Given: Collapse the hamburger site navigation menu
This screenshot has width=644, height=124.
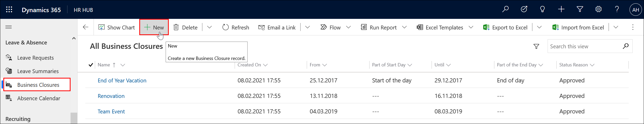Looking at the screenshot, I should 9,27.
